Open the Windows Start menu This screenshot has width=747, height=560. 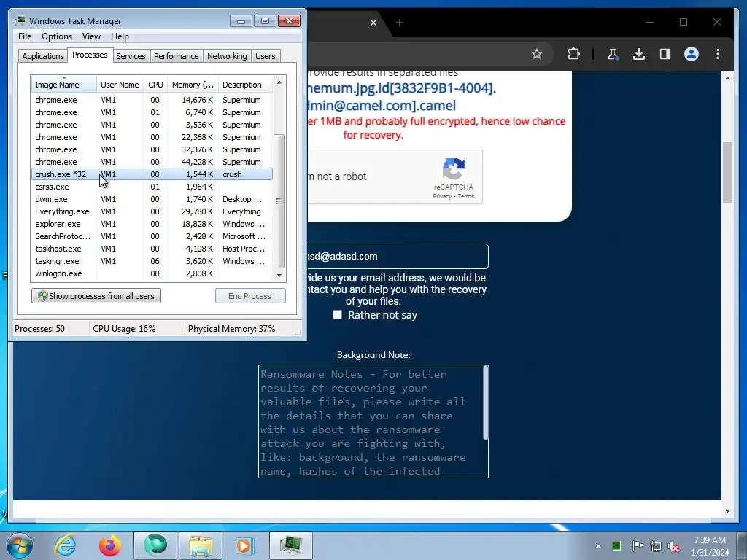[20, 545]
